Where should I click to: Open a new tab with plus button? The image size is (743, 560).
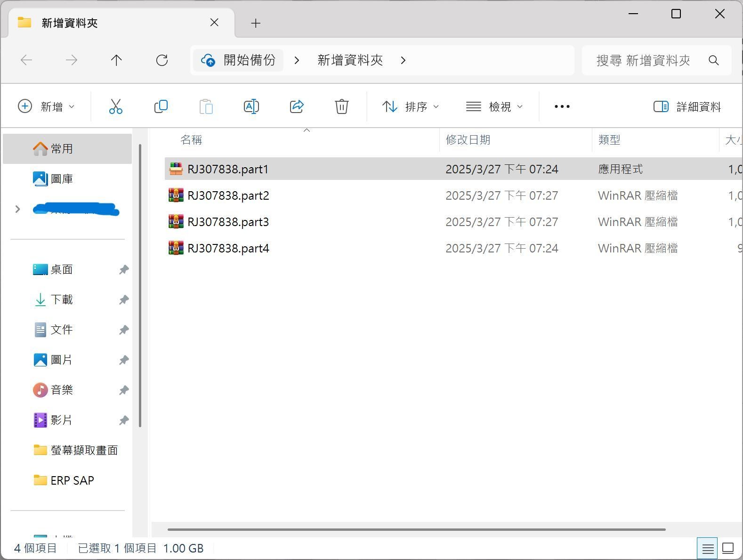[x=256, y=23]
